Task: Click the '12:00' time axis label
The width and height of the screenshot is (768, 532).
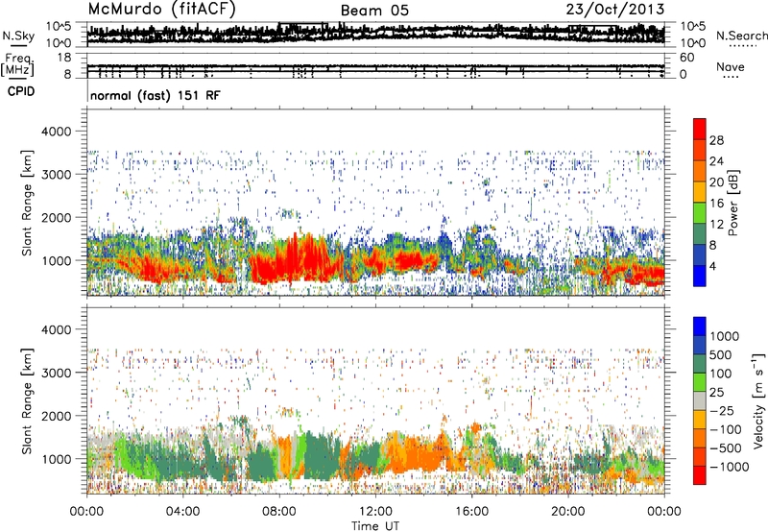Action: [x=375, y=511]
